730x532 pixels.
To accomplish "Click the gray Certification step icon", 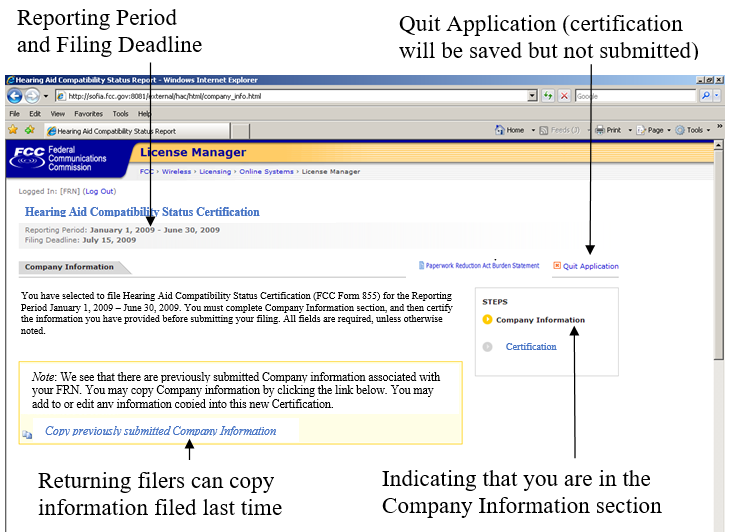I will point(487,347).
